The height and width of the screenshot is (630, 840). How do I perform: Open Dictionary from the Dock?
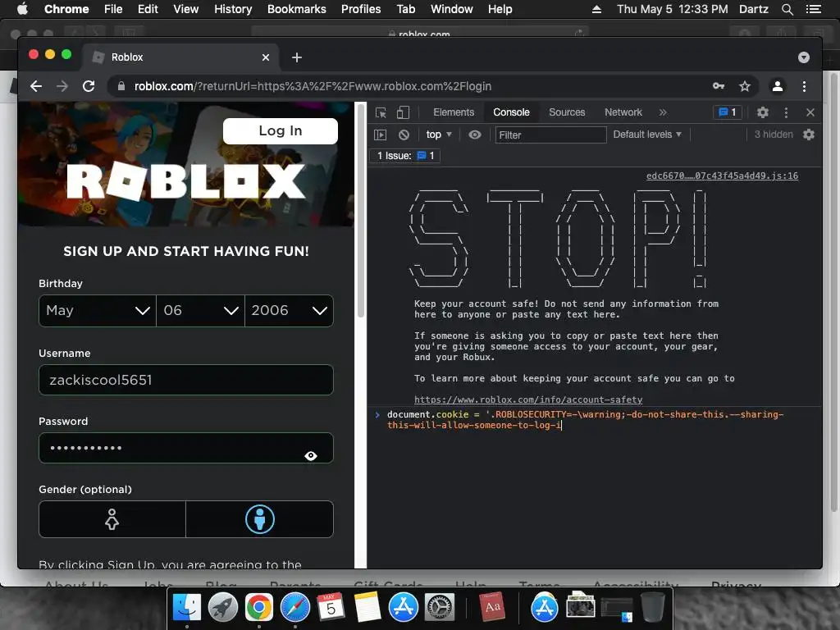tap(492, 608)
